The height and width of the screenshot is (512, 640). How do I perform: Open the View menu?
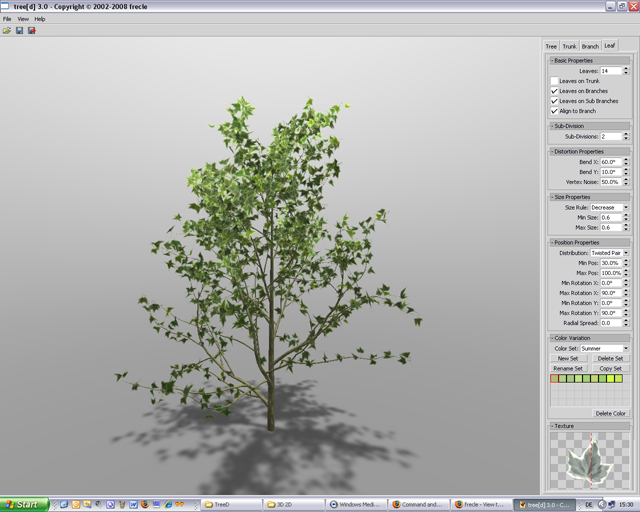[23, 19]
